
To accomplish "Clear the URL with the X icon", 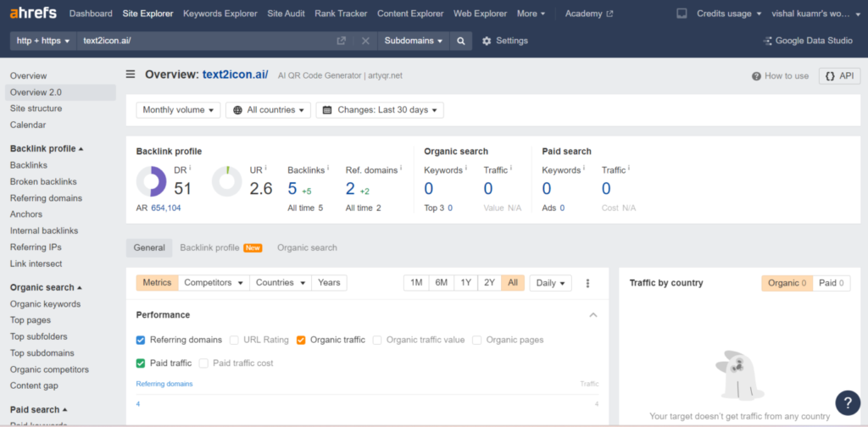I will [x=365, y=41].
